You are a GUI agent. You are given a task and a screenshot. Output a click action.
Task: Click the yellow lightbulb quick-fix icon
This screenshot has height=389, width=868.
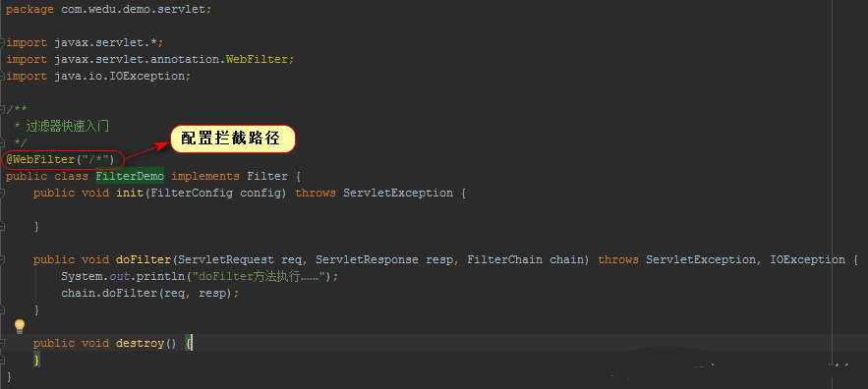pyautogui.click(x=20, y=326)
